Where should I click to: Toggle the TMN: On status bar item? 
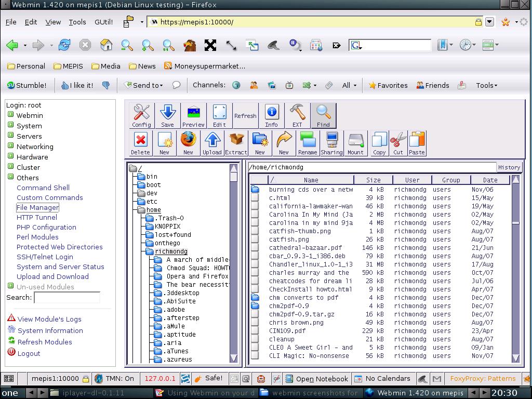coord(114,378)
